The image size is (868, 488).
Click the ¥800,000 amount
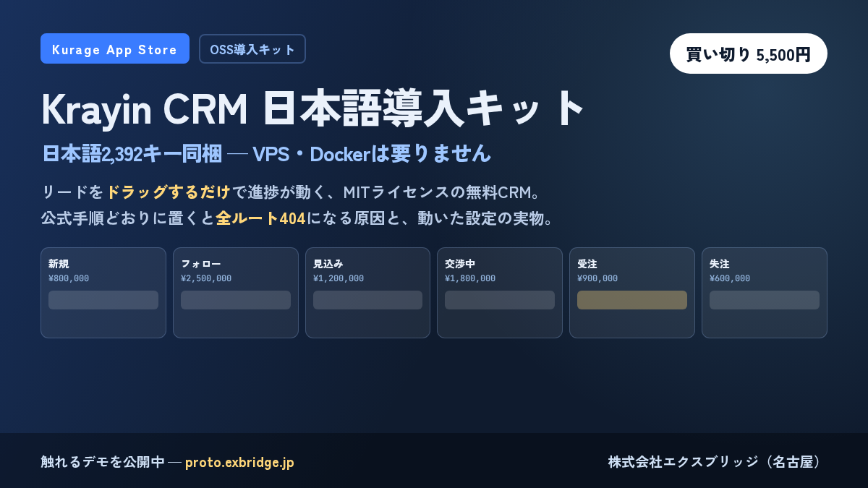pyautogui.click(x=69, y=278)
